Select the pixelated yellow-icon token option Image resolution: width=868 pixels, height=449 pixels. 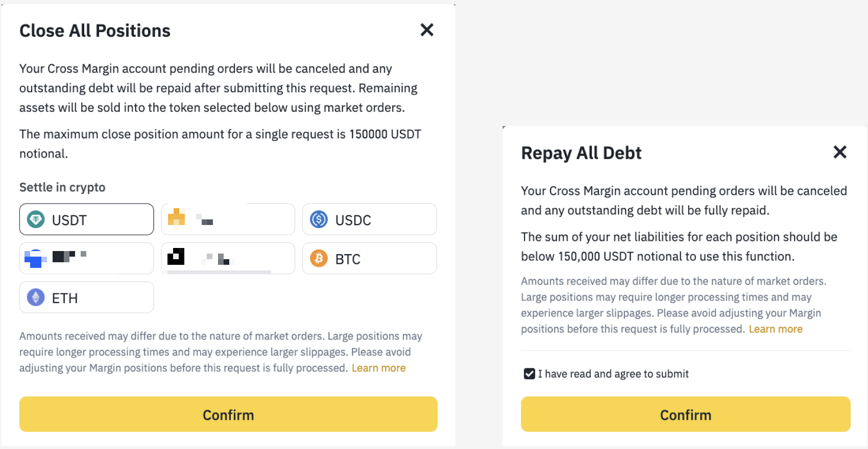228,219
